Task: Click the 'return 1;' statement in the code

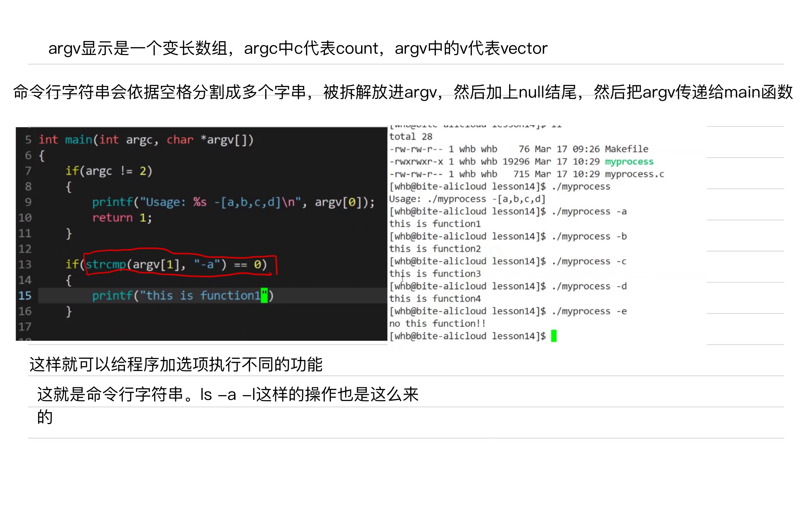Action: tap(122, 218)
